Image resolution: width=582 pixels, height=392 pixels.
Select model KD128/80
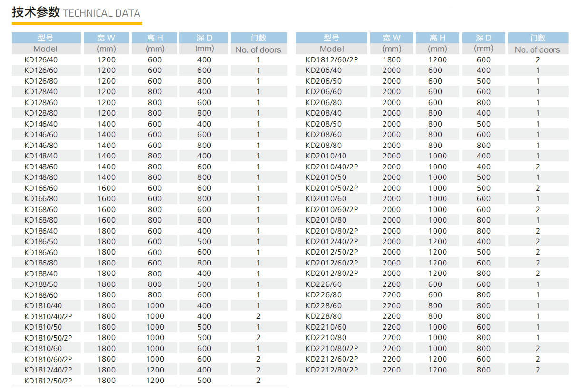click(x=41, y=113)
